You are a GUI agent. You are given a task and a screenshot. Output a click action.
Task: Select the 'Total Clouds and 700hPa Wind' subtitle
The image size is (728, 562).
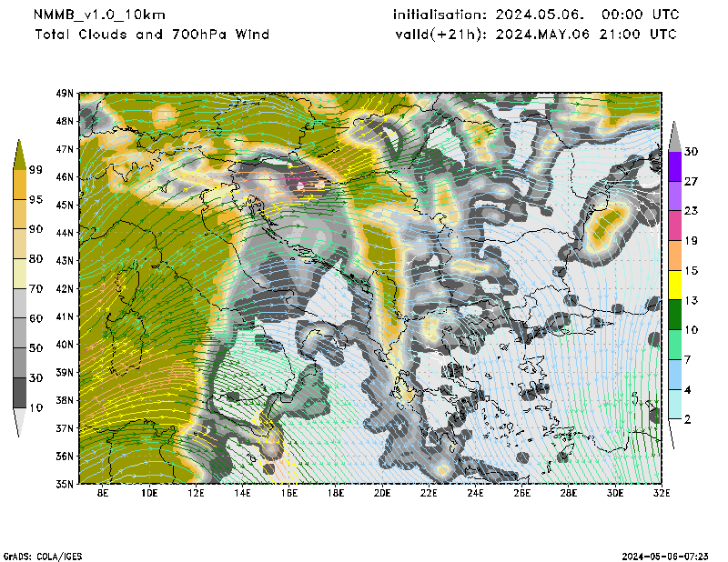tap(152, 35)
